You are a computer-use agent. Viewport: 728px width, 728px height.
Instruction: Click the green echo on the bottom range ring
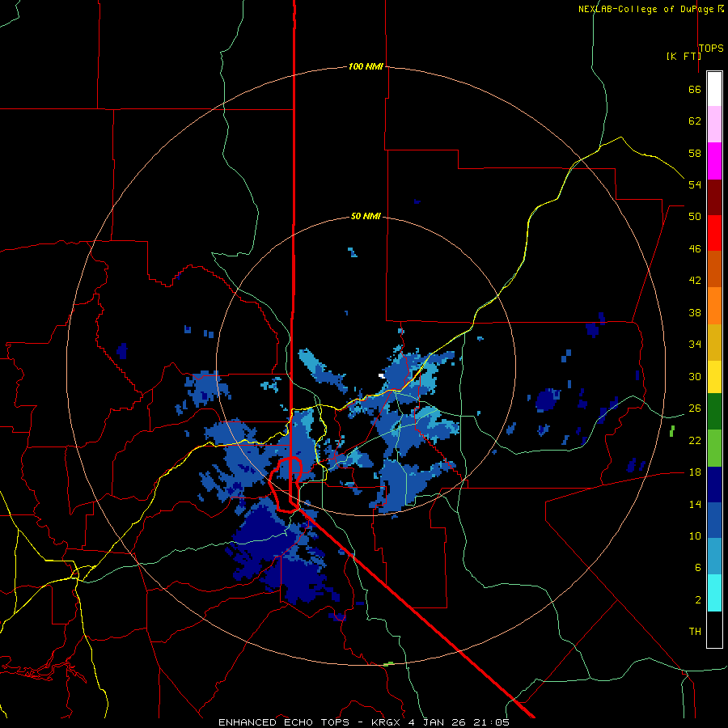388,664
